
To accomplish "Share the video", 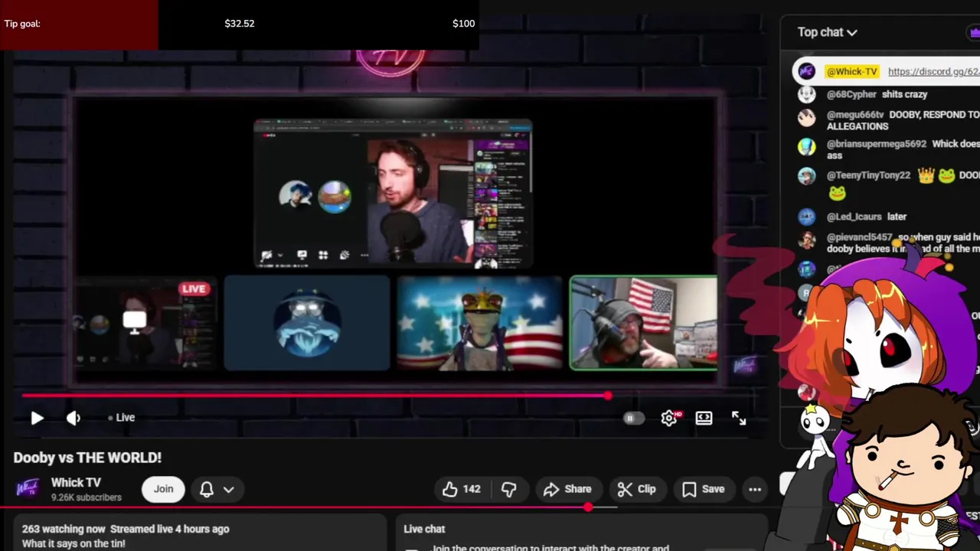I will click(567, 489).
